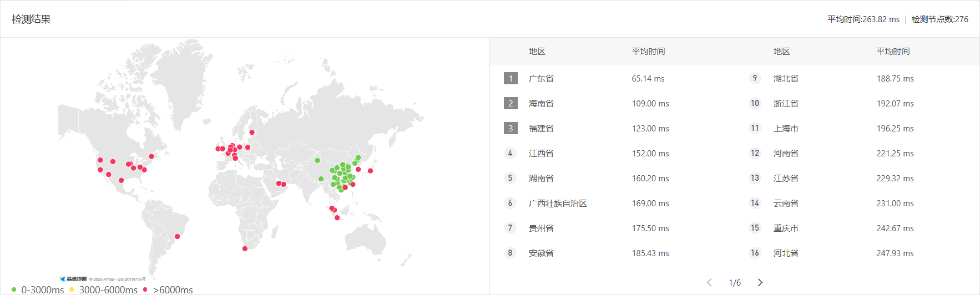Screen dimensions: 980x295
Task: Go to next results page arrow
Action: [760, 283]
